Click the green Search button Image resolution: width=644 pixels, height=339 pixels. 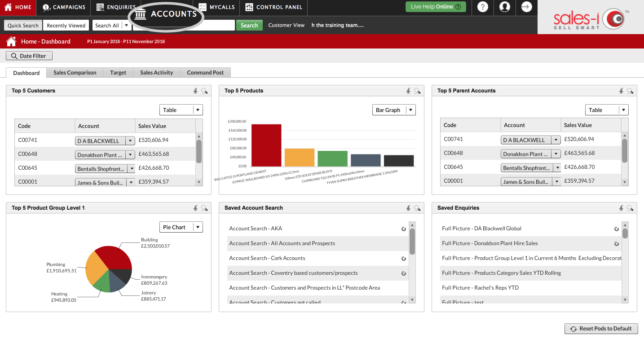point(249,26)
